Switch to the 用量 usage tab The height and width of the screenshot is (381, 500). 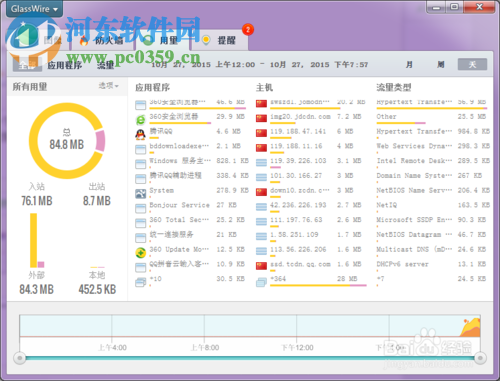coord(161,41)
